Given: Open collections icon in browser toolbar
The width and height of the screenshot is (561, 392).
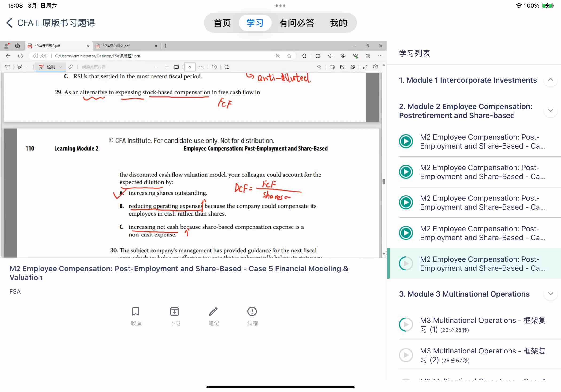Looking at the screenshot, I should pyautogui.click(x=343, y=56).
